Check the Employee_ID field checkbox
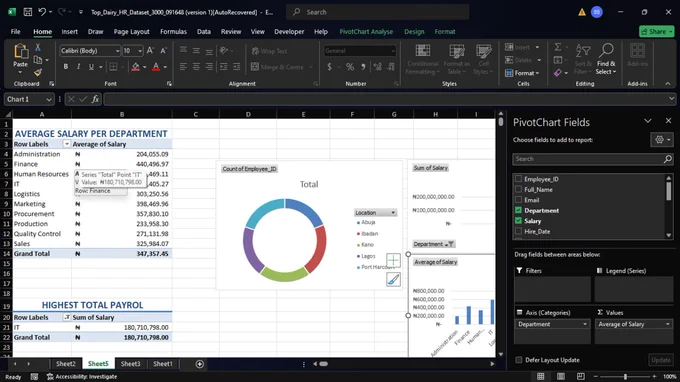This screenshot has width=680, height=382. (518, 179)
